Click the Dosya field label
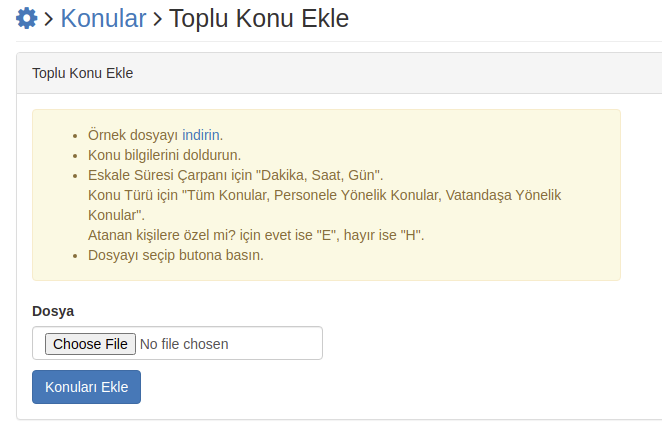Screen dimensions: 662x446 pyautogui.click(x=53, y=311)
